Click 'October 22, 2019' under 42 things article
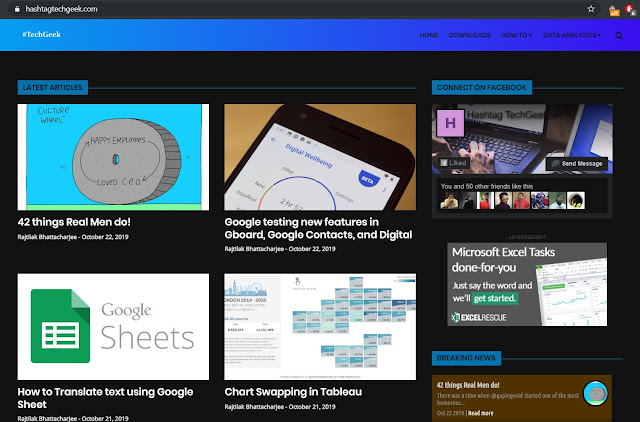Image resolution: width=640 pixels, height=422 pixels. coord(105,237)
